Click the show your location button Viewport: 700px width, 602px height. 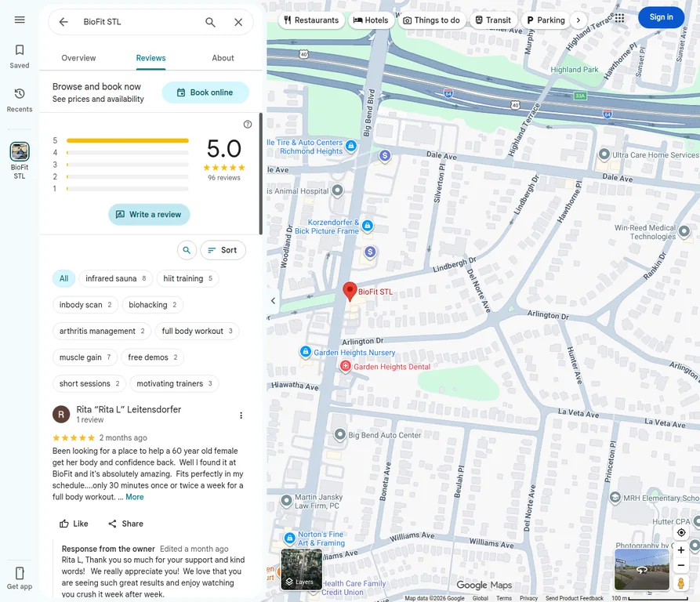[681, 532]
